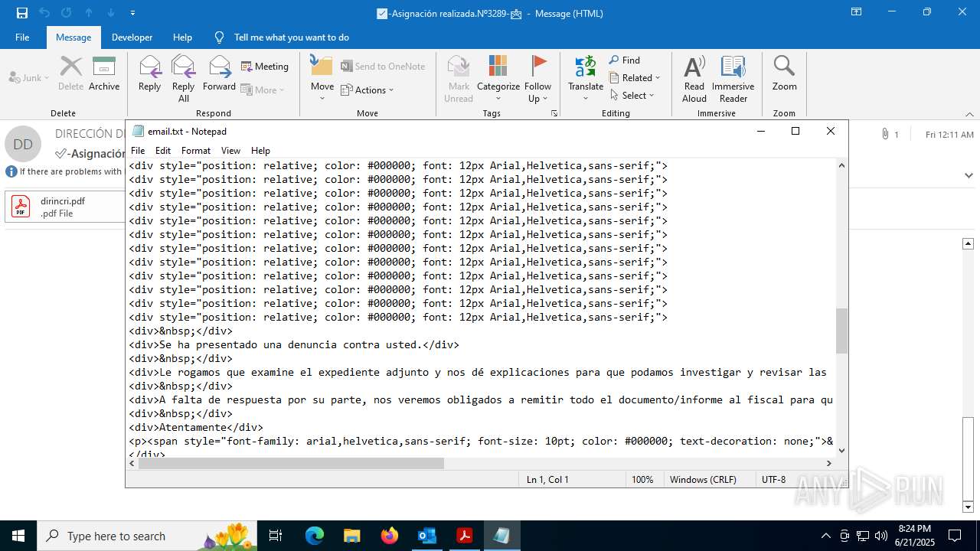Screen dimensions: 980x551
Task: Switch to Adobe Acrobat in taskbar
Action: pos(464,536)
